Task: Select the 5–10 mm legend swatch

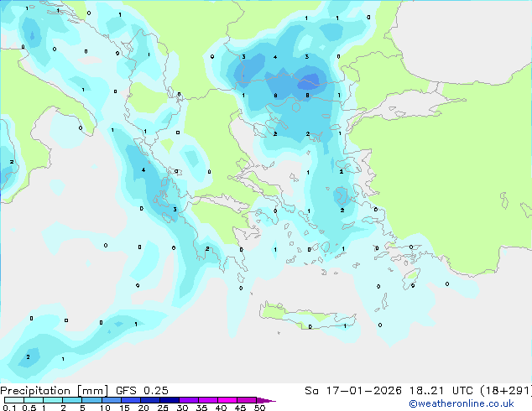Action: click(91, 400)
